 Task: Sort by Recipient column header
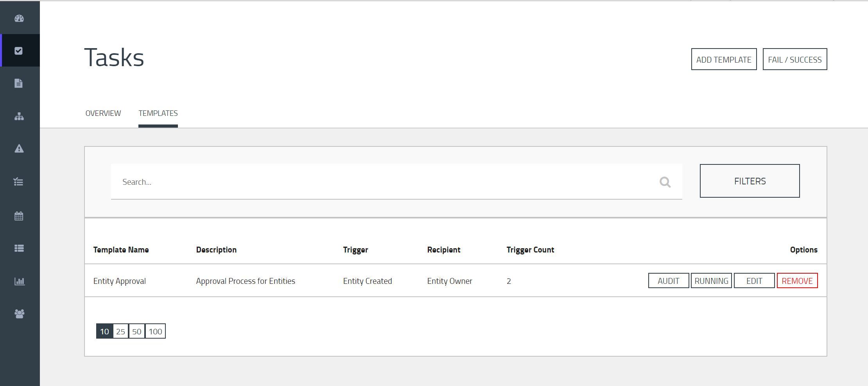pos(444,250)
